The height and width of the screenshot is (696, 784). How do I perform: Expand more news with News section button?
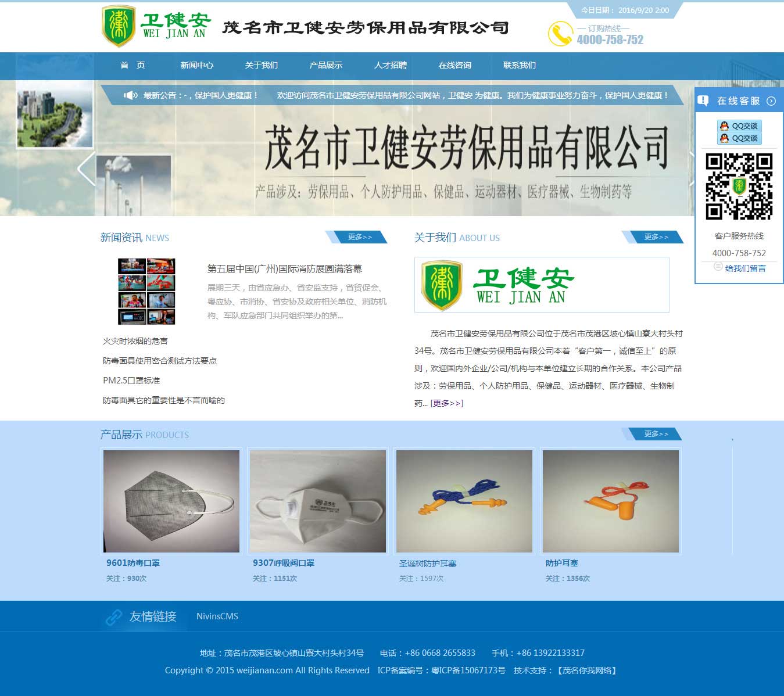pos(359,237)
